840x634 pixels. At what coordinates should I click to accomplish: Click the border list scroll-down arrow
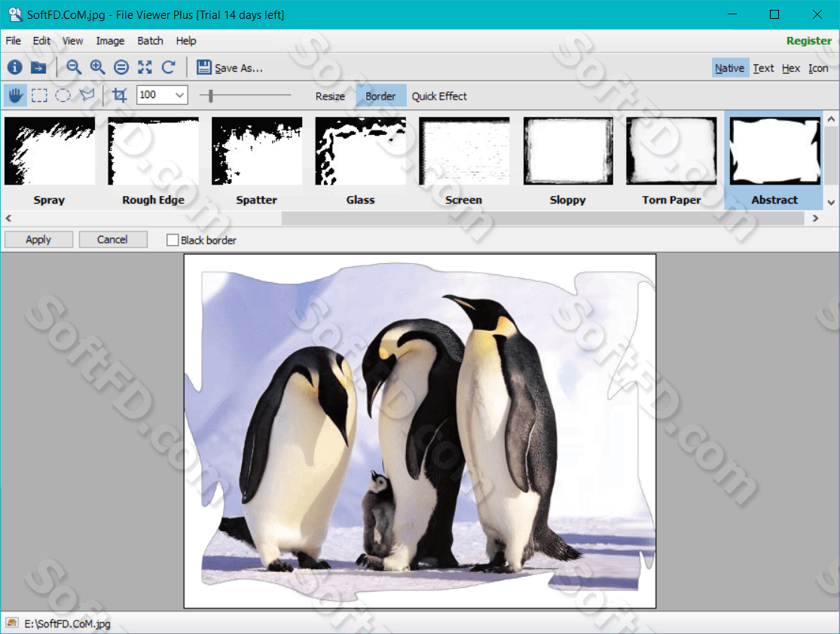pos(831,203)
